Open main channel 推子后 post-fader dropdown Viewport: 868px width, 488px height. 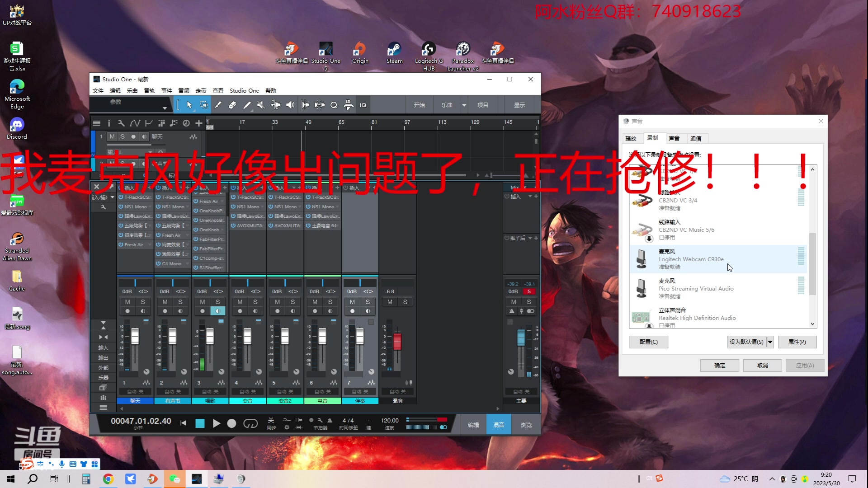coord(530,238)
